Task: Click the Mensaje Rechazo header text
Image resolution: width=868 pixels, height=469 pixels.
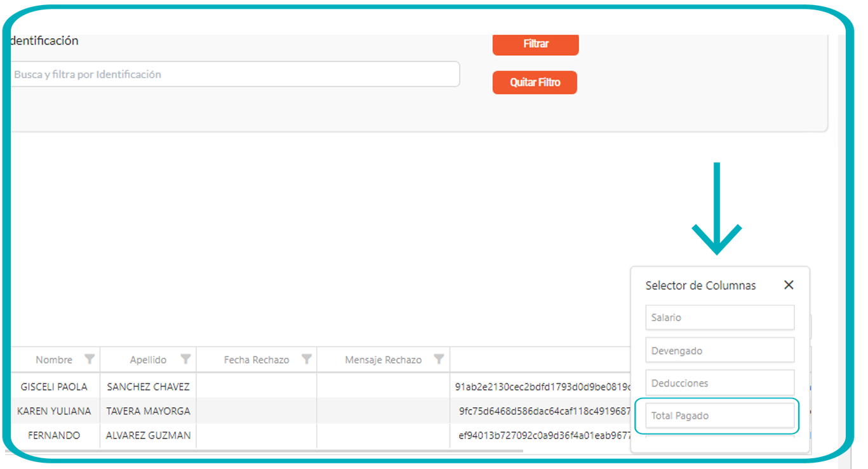Action: click(383, 360)
